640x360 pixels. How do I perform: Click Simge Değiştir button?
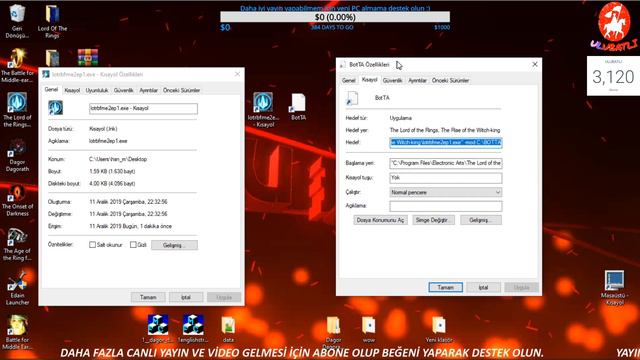point(433,220)
